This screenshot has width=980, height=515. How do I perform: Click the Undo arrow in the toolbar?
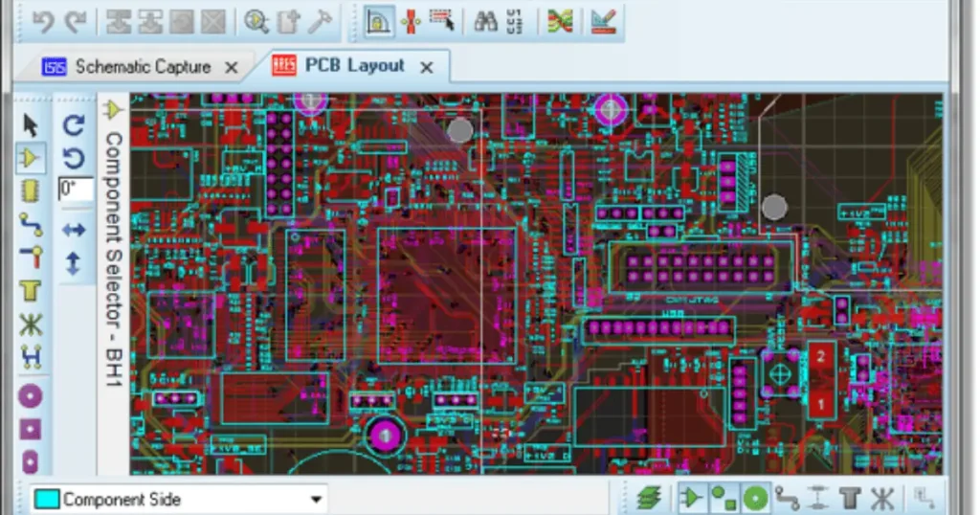click(43, 22)
